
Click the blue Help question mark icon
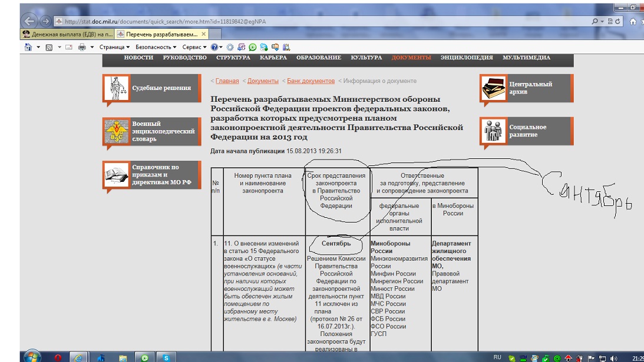pos(214,47)
